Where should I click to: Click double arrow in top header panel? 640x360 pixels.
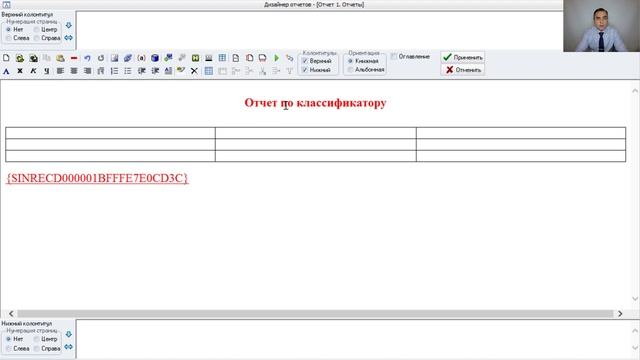69,38
